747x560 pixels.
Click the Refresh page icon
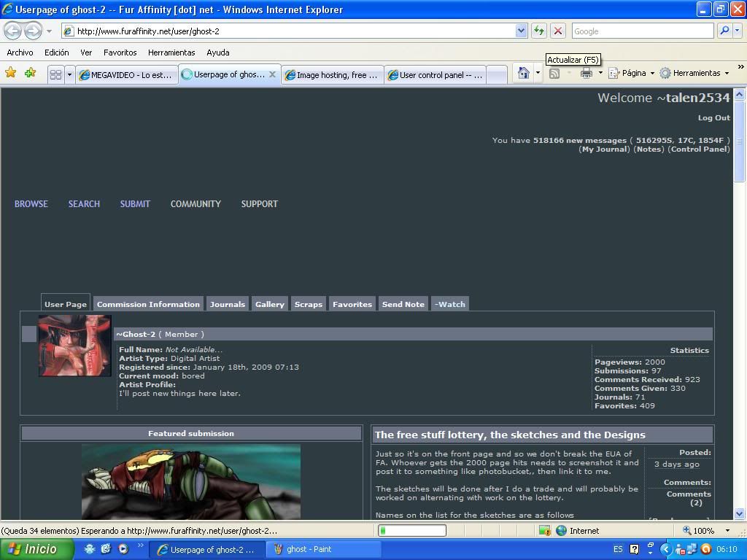pyautogui.click(x=539, y=31)
